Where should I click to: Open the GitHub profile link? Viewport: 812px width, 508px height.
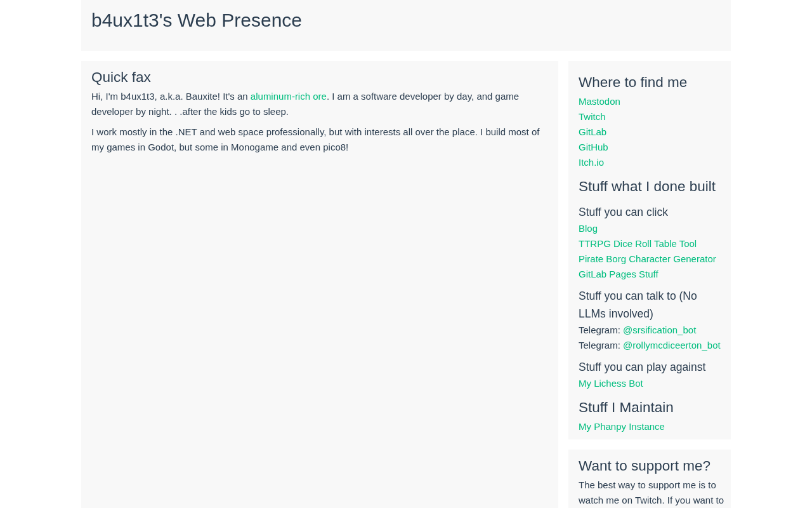593,147
